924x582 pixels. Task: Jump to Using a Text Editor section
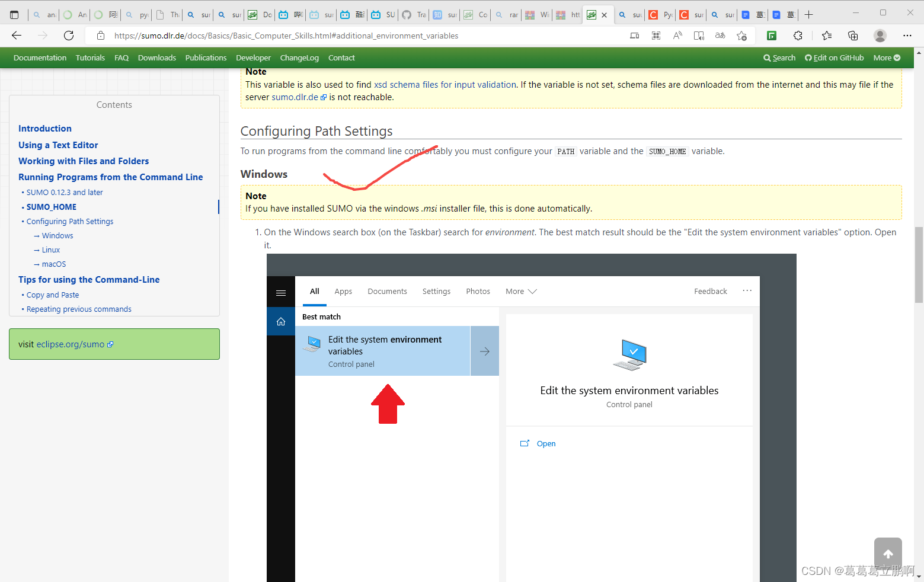tap(58, 145)
